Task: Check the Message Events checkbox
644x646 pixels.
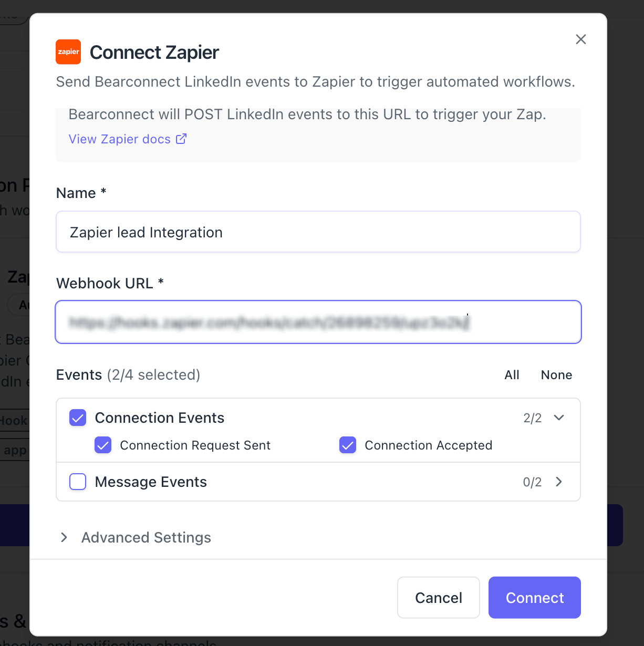Action: [78, 482]
